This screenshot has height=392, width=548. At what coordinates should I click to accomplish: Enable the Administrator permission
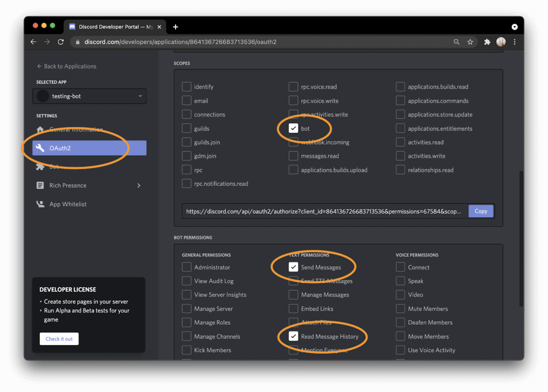pyautogui.click(x=187, y=267)
